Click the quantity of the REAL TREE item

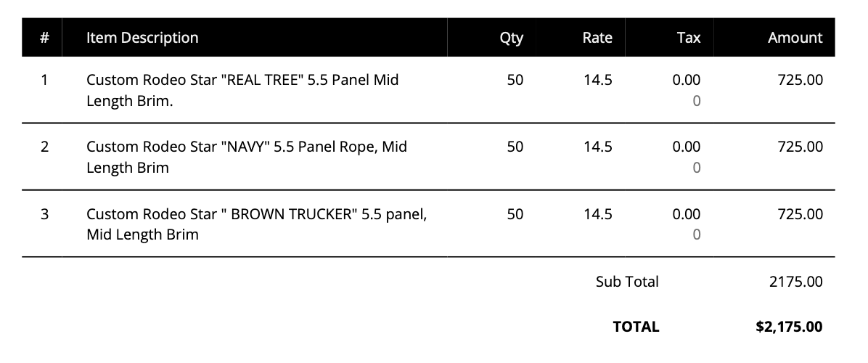515,80
